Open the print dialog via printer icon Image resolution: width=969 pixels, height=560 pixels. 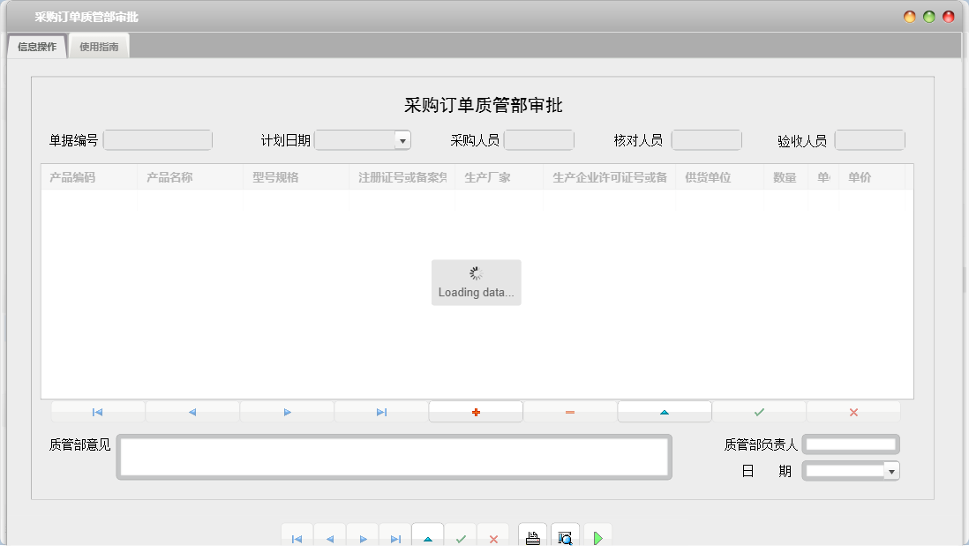point(532,536)
